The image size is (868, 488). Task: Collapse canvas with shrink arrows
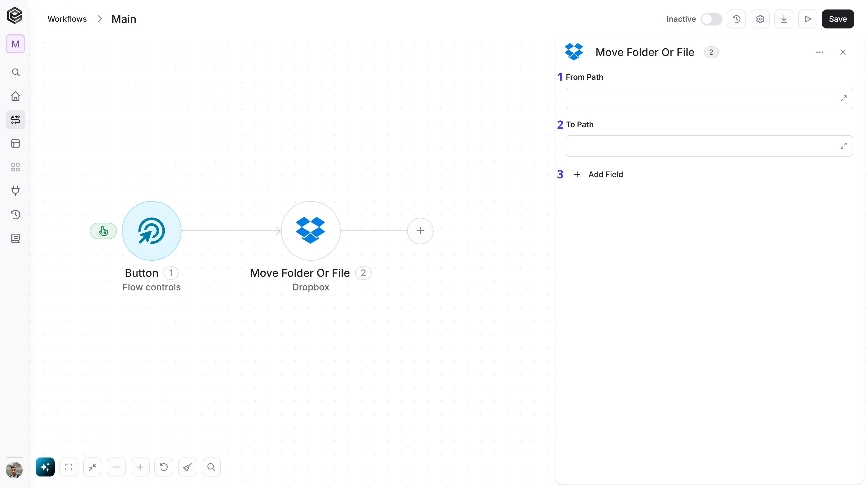(93, 467)
